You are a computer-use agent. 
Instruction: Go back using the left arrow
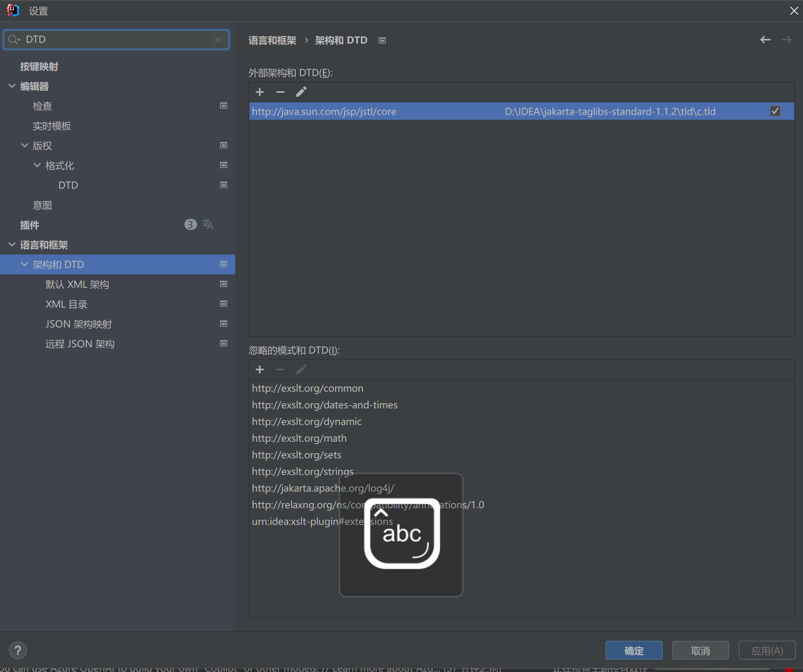tap(765, 40)
